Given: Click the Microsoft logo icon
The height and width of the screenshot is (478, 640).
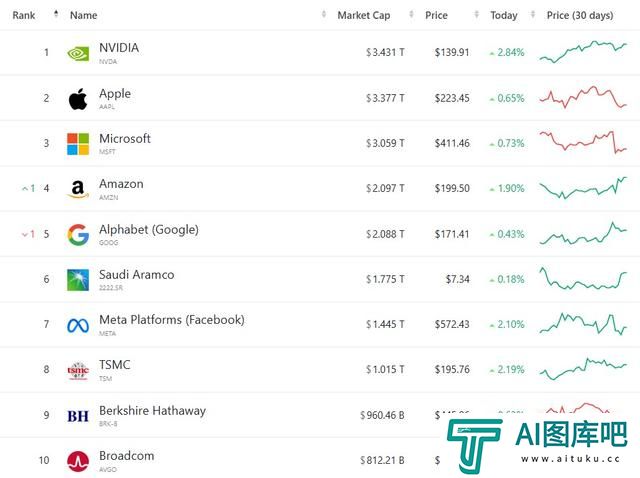Looking at the screenshot, I should point(78,144).
